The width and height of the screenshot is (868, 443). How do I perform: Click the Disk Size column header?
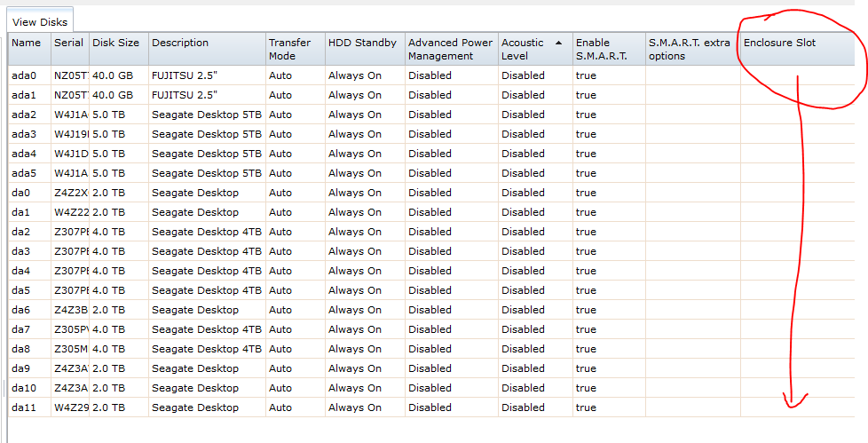tap(118, 50)
